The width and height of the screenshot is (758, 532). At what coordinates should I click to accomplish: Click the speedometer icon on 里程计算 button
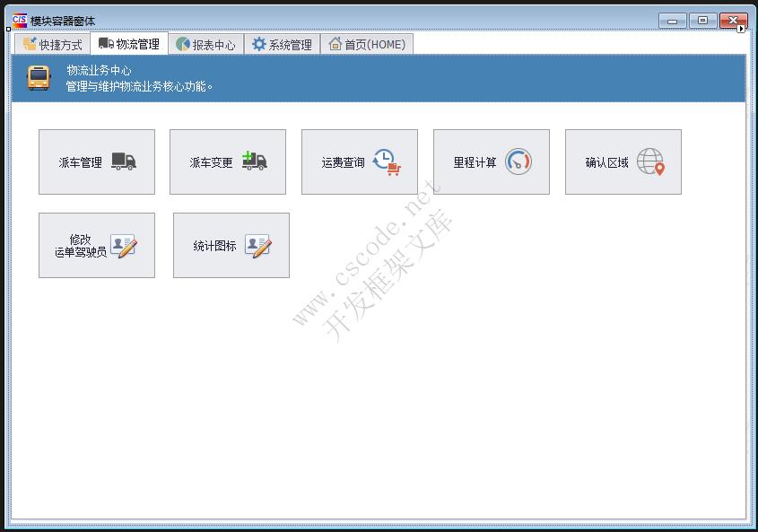click(x=518, y=161)
